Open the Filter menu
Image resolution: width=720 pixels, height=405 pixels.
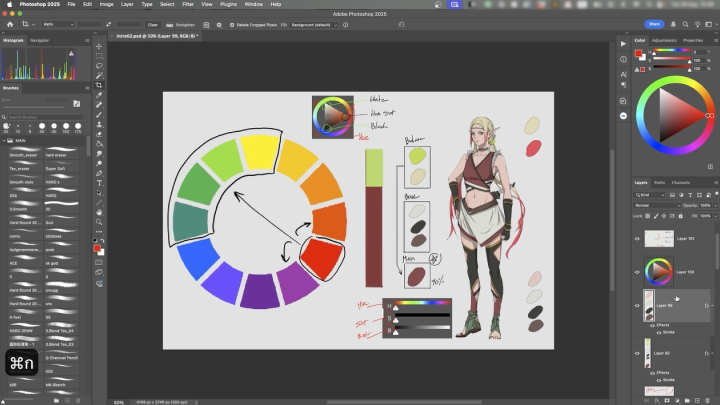coord(186,4)
